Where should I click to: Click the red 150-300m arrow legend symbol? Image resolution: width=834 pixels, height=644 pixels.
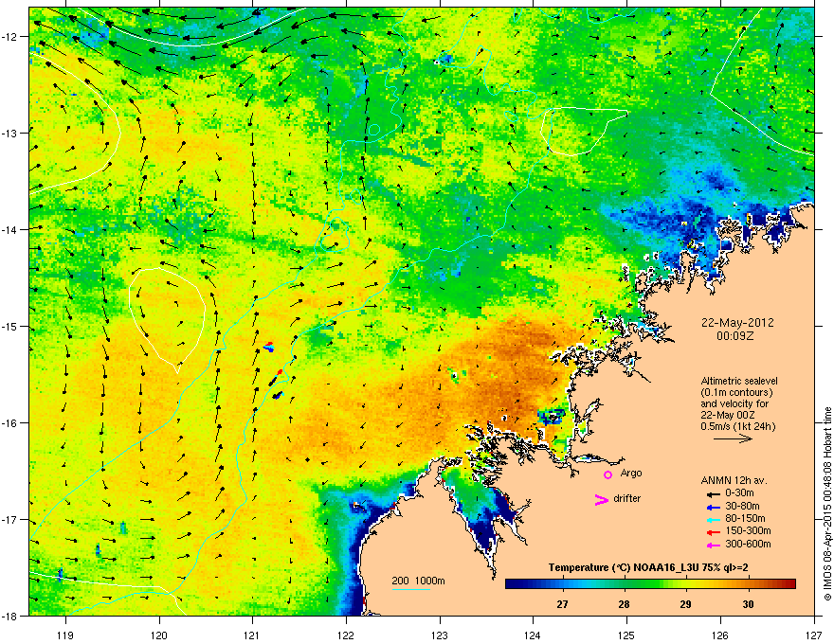pos(713,531)
